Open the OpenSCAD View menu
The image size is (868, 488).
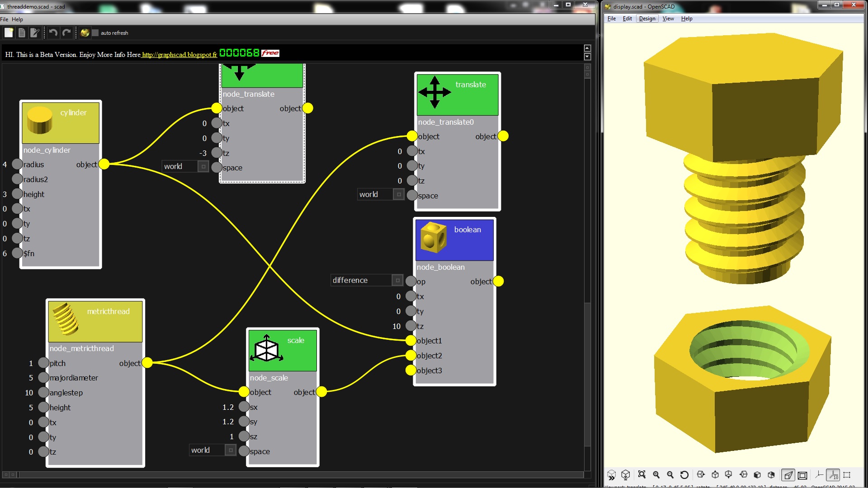(668, 19)
